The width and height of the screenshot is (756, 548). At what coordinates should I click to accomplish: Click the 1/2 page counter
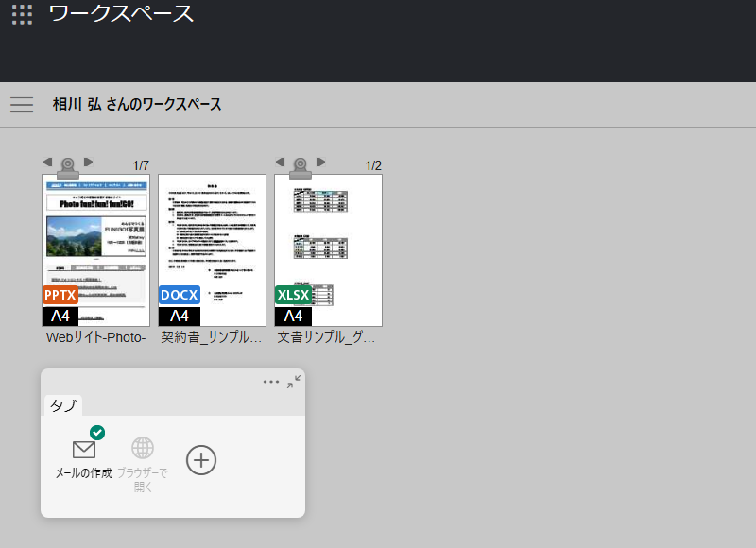[373, 165]
